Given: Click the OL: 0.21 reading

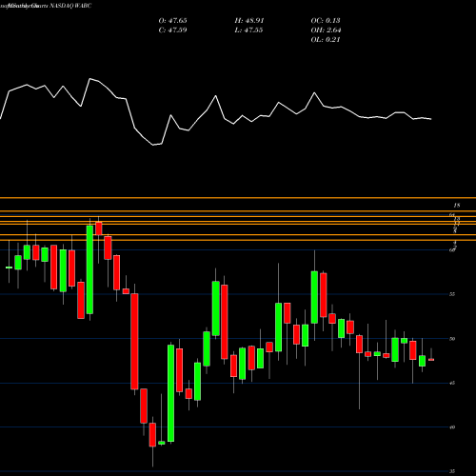Looking at the screenshot, I should click(x=326, y=40).
